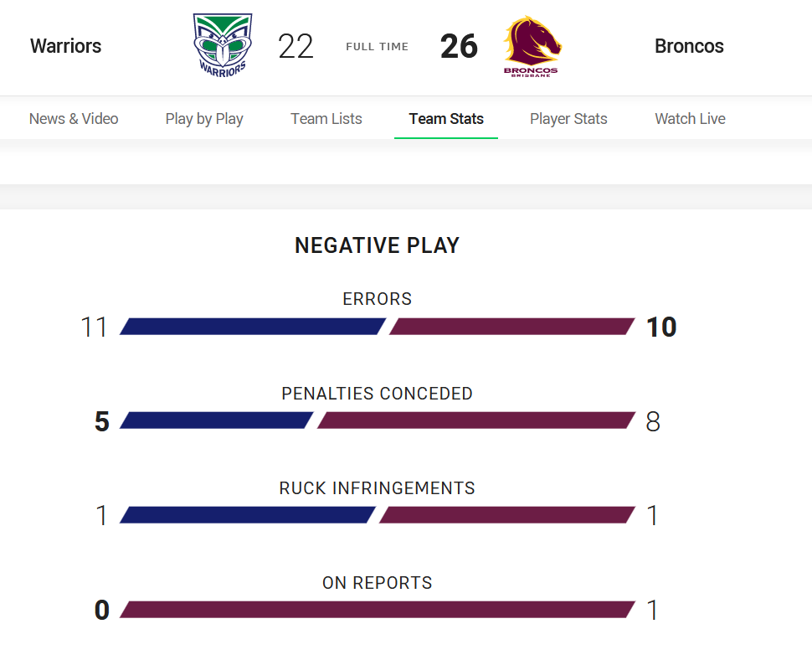Click the Broncos Ruck Infringements bar
The height and width of the screenshot is (660, 812).
pyautogui.click(x=507, y=515)
